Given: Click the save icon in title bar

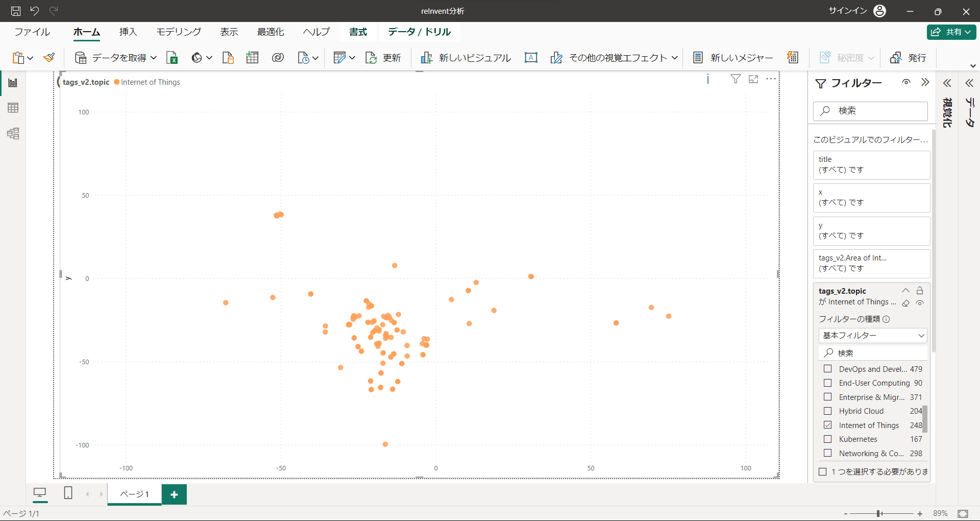Looking at the screenshot, I should pos(16,11).
